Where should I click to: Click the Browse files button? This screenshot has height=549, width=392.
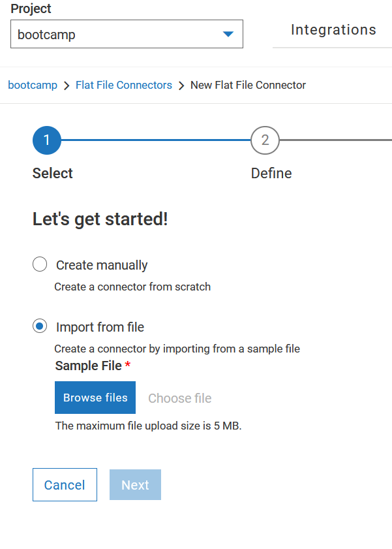point(95,398)
